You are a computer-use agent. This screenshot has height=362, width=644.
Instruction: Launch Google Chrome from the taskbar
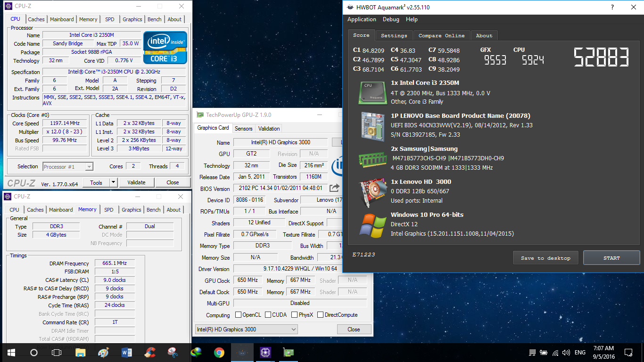tap(219, 352)
